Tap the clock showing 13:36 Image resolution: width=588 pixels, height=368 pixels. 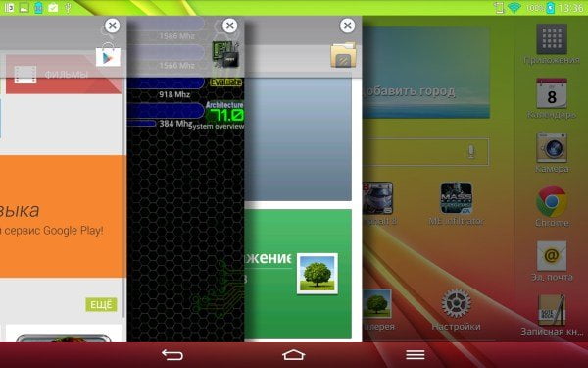tap(570, 8)
